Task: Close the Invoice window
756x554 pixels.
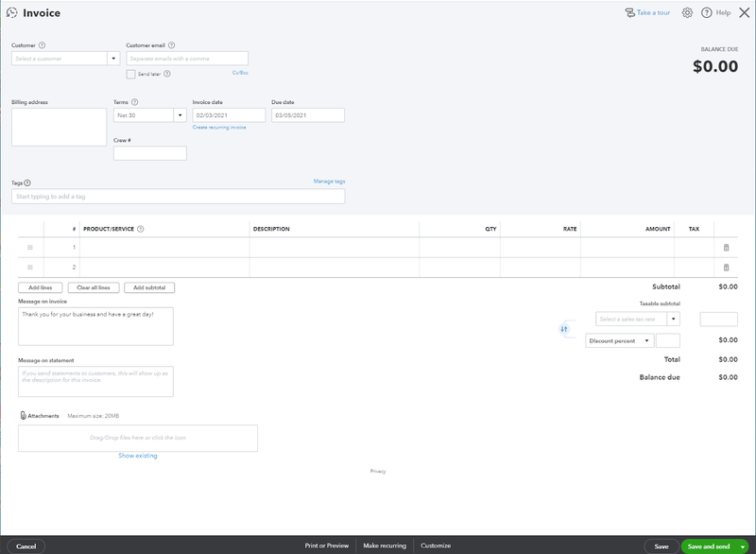Action: click(x=745, y=12)
